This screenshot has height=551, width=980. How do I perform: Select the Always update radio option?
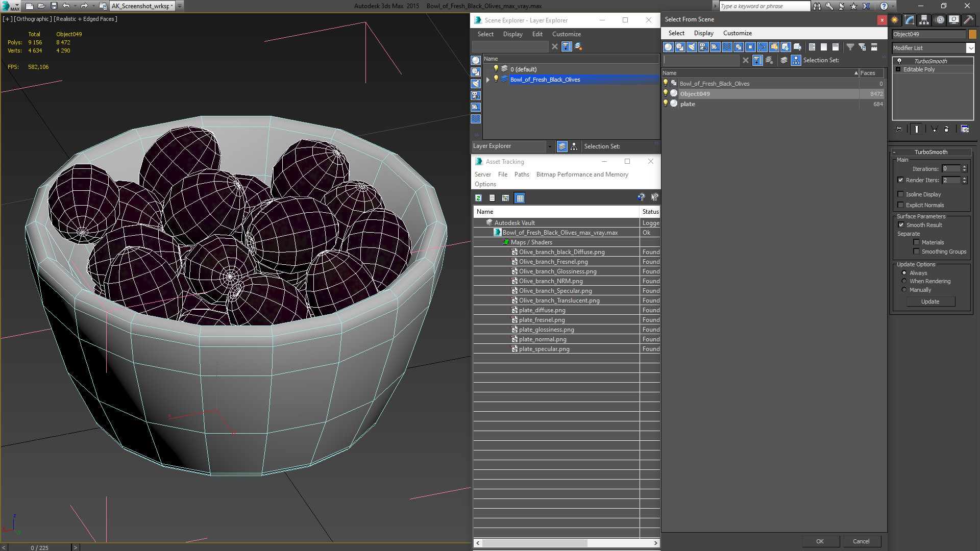tap(904, 273)
